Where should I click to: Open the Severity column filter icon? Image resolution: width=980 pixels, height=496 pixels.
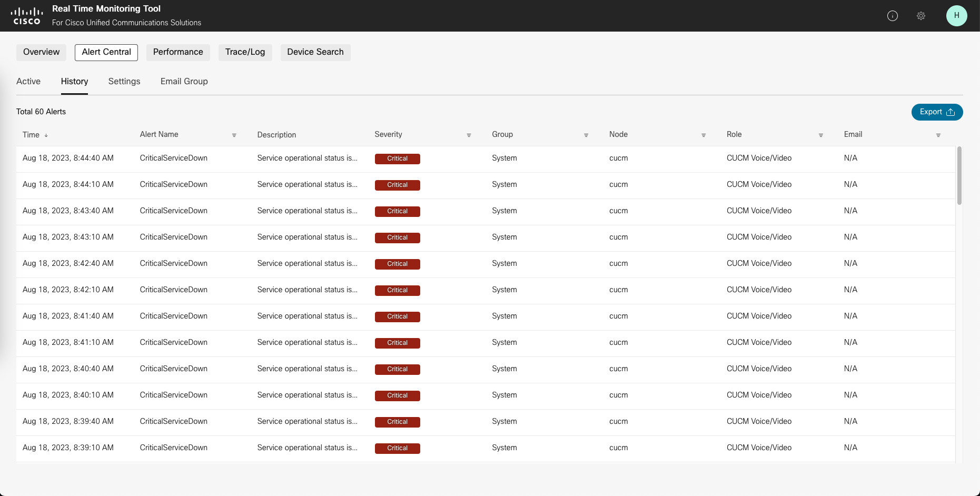(469, 135)
